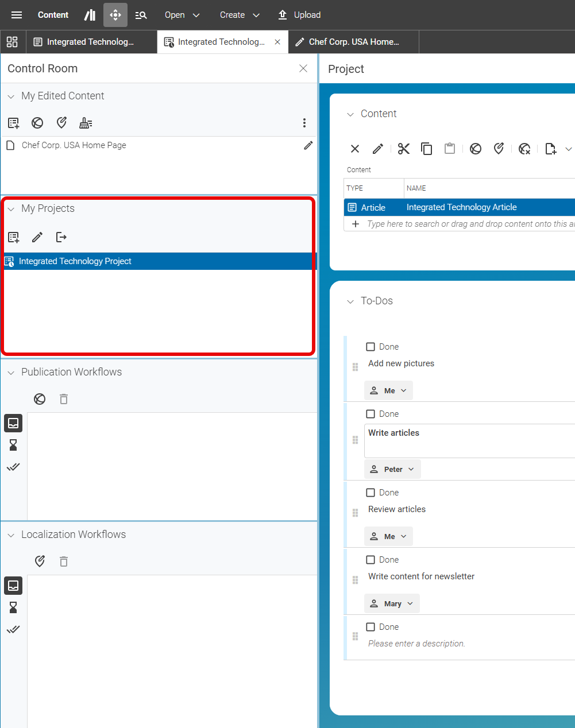Switch to Chef Corp. USA Home tab

pos(353,42)
